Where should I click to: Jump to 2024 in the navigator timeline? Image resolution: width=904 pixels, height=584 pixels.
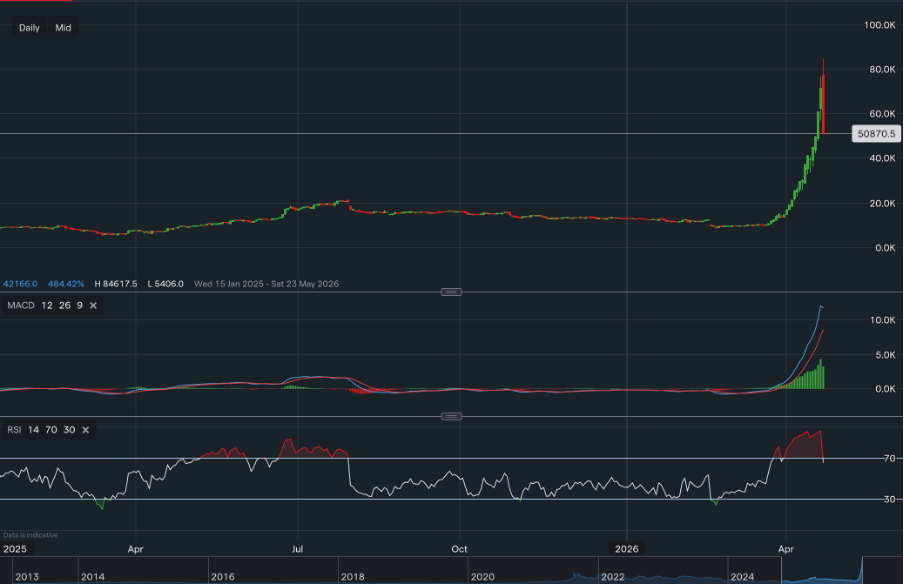[x=742, y=576]
